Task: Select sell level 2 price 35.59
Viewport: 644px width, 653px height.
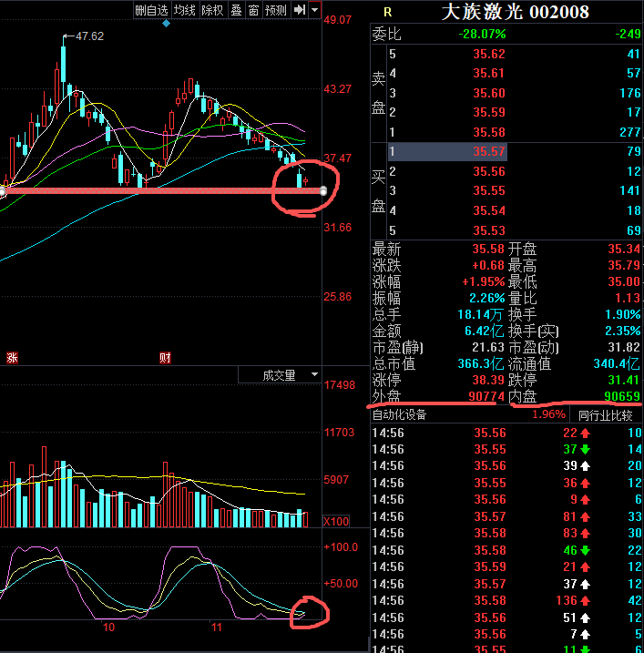Action: 489,112
